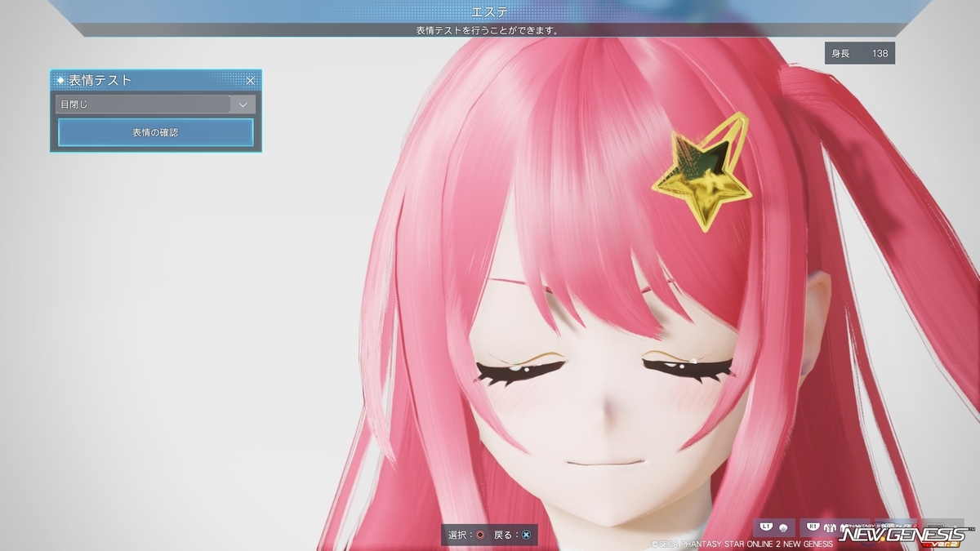
Task: Click the dropdown chevron arrow beside 目閉じ
Action: tap(243, 104)
